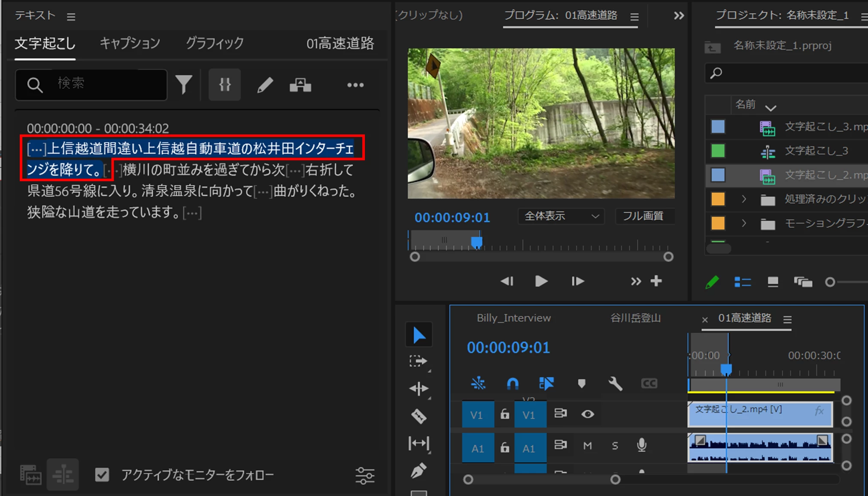868x496 pixels.
Task: Click the Project panel icon-size zoom slider
Action: click(830, 282)
